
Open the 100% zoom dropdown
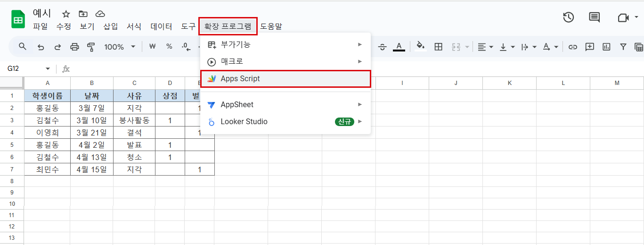click(120, 47)
